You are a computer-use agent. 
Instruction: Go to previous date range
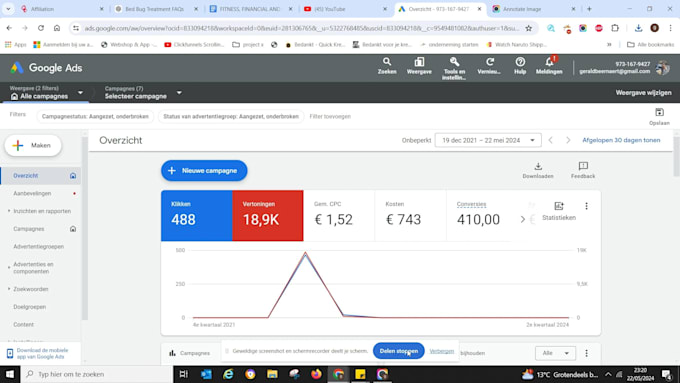pyautogui.click(x=550, y=140)
